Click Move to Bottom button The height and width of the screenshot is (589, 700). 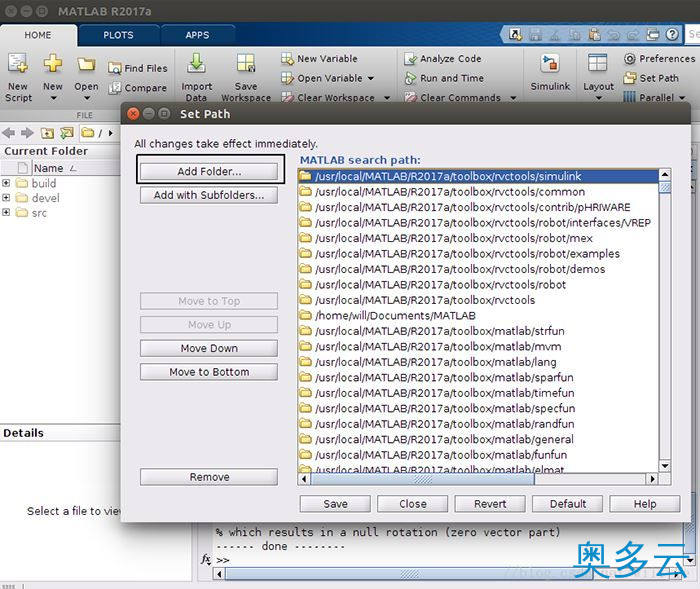pyautogui.click(x=209, y=372)
